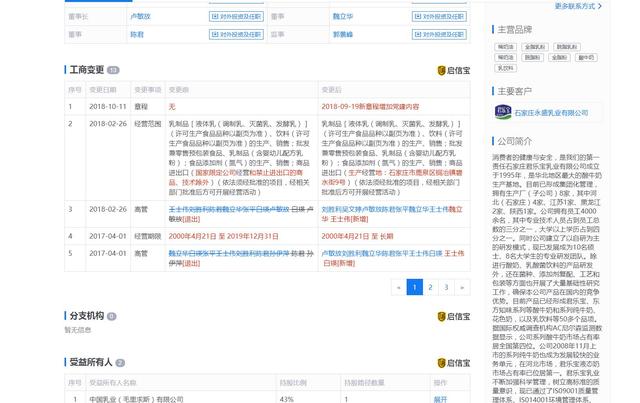This screenshot has width=640, height=403.
Task: Click the 主营品牌 sidebar heading
Action: coord(514,29)
